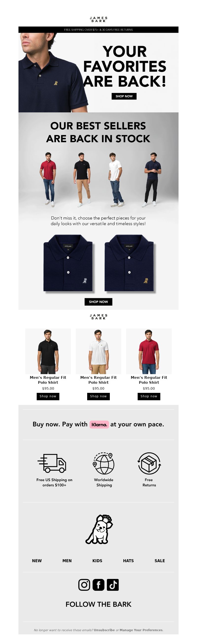Click Shop Now button in hero banner
Image resolution: width=197 pixels, height=644 pixels.
(x=124, y=96)
